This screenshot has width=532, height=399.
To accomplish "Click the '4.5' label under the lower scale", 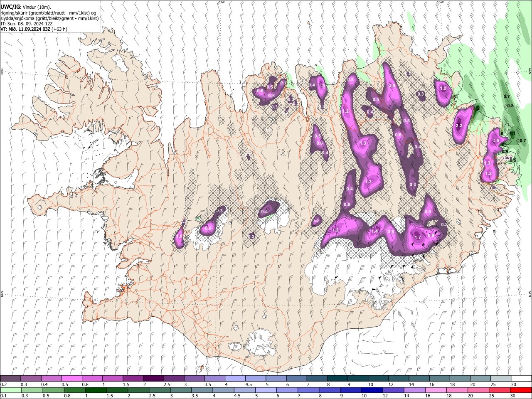I will [x=237, y=396].
